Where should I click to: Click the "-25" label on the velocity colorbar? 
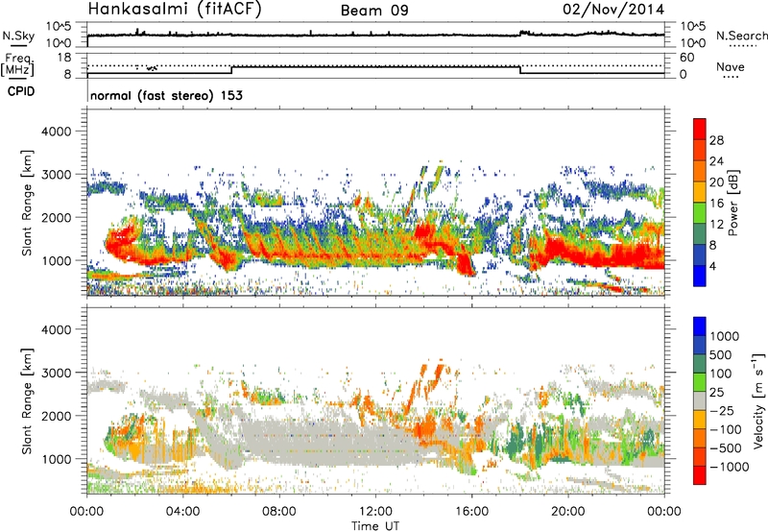pos(722,411)
